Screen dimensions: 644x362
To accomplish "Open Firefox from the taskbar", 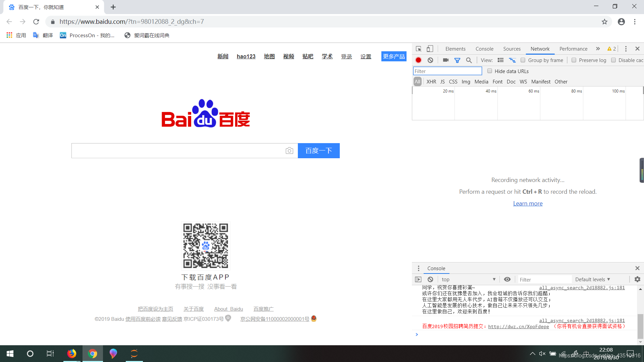I will tap(71, 354).
